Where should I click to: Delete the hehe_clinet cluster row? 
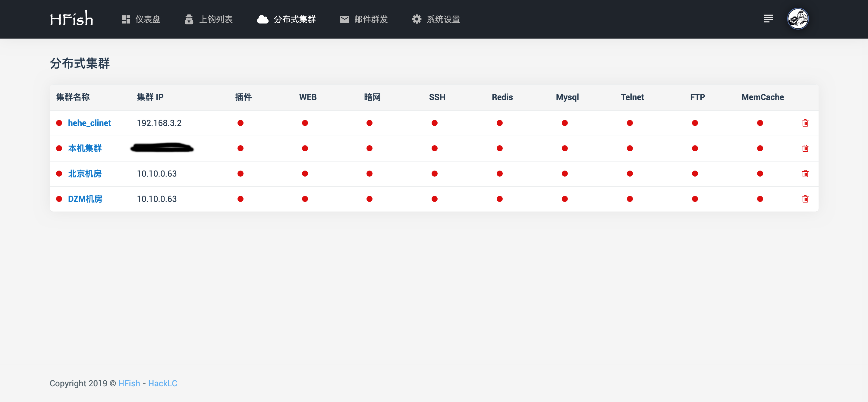[x=805, y=123]
